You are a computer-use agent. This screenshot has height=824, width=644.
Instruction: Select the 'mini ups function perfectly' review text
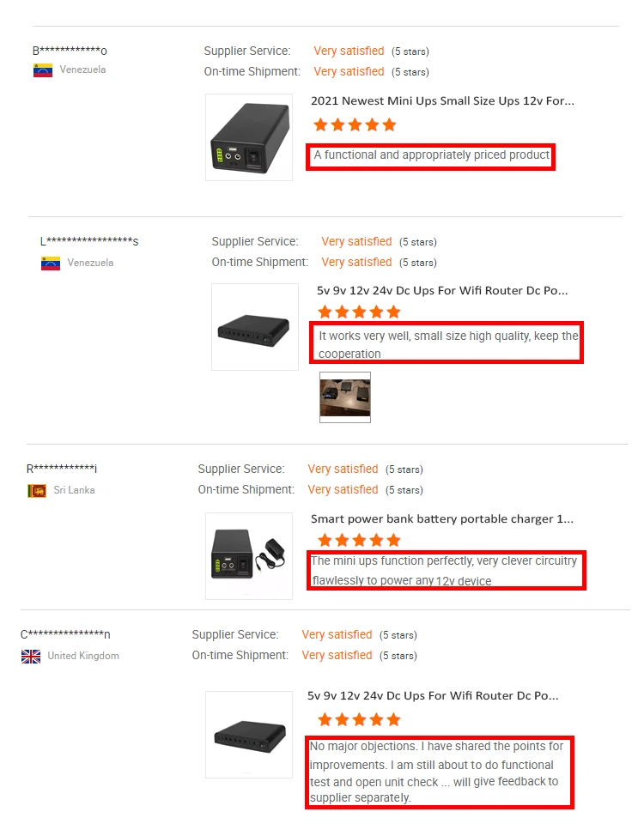click(x=445, y=571)
